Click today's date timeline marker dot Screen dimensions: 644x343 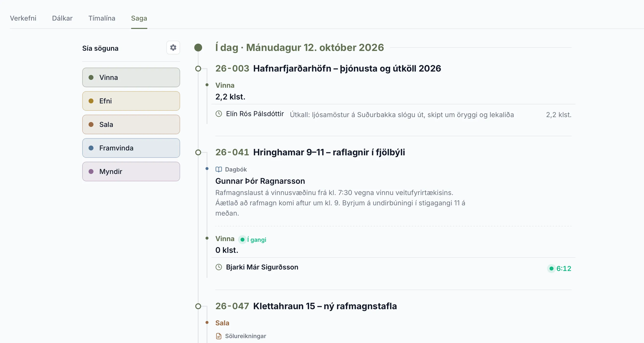pyautogui.click(x=198, y=48)
